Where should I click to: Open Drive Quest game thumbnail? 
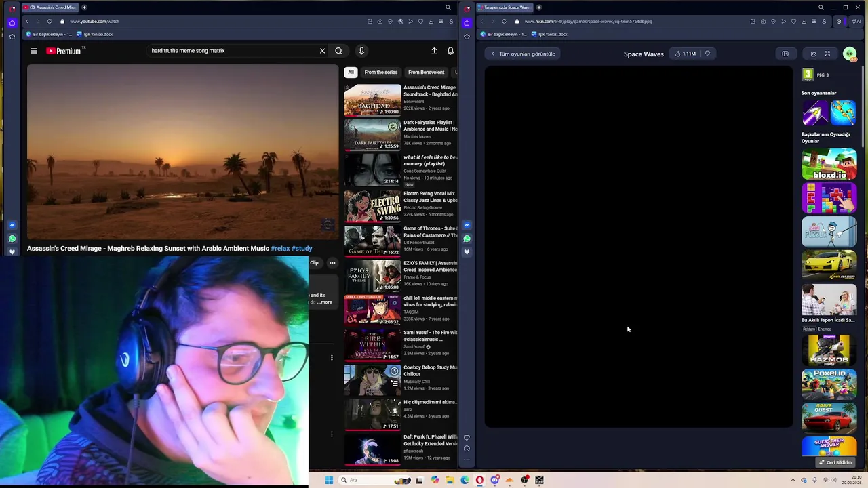coord(829,418)
